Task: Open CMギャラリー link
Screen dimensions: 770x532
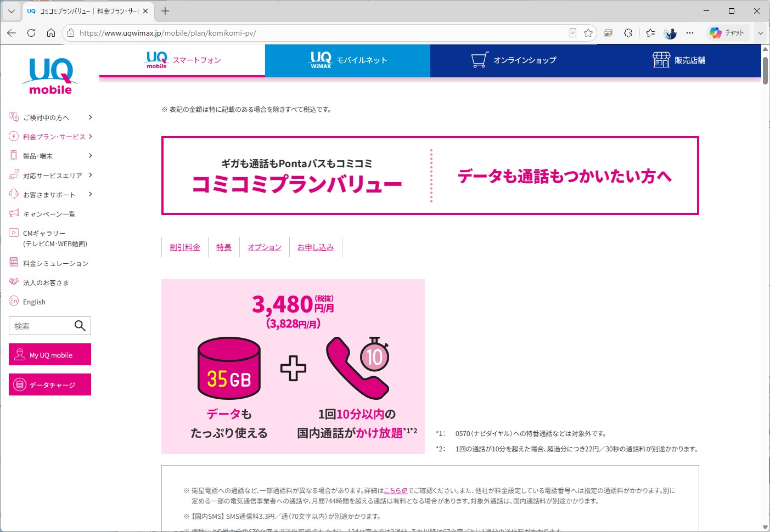Action: [54, 239]
